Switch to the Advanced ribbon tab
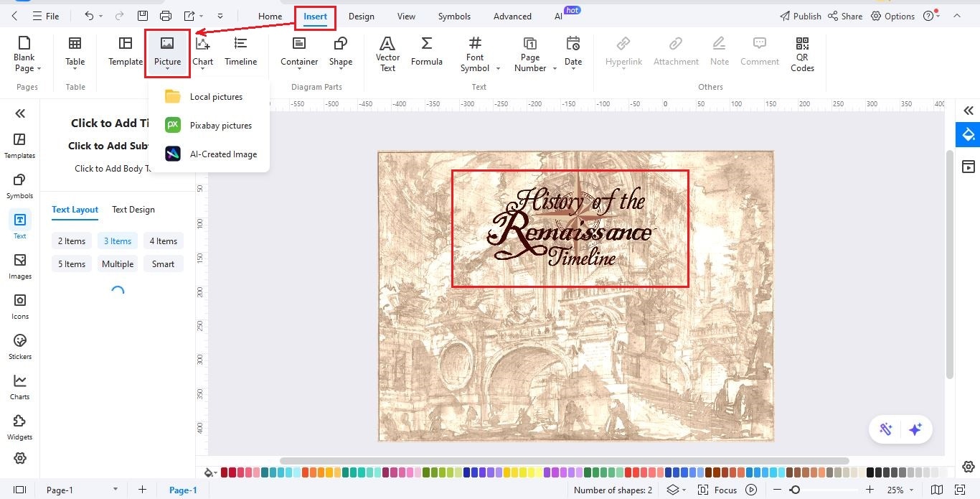 [512, 16]
